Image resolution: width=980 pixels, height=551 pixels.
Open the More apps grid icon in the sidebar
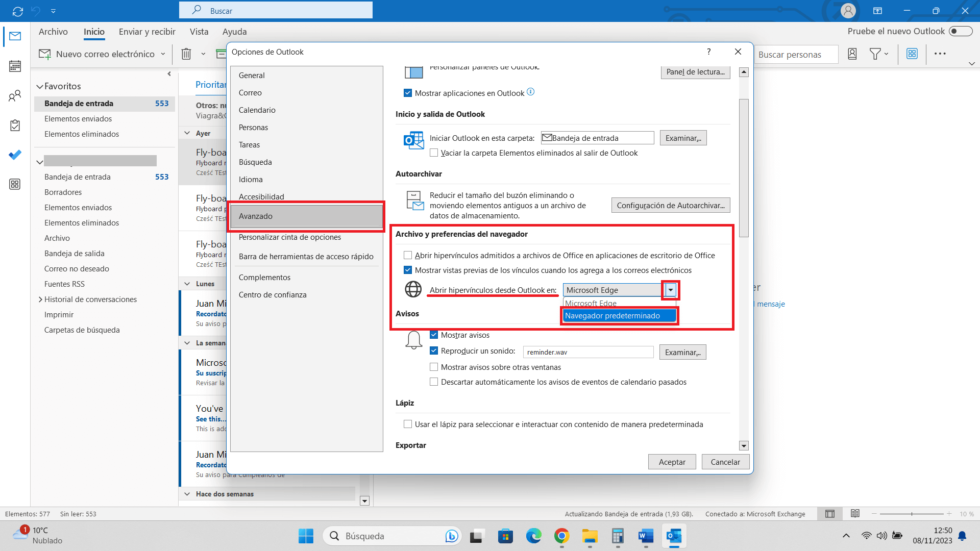[15, 184]
